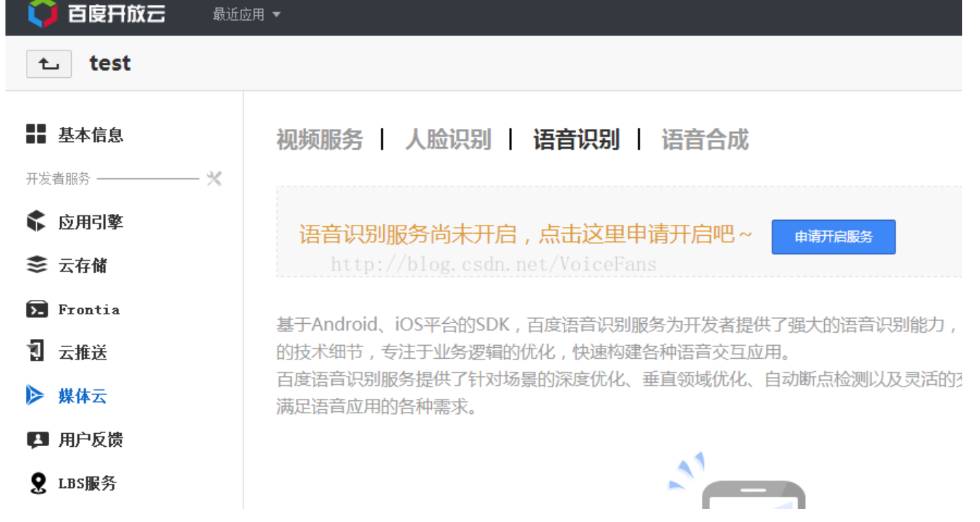Click the 百度开放云 brand text
980x522 pixels.
(x=116, y=14)
